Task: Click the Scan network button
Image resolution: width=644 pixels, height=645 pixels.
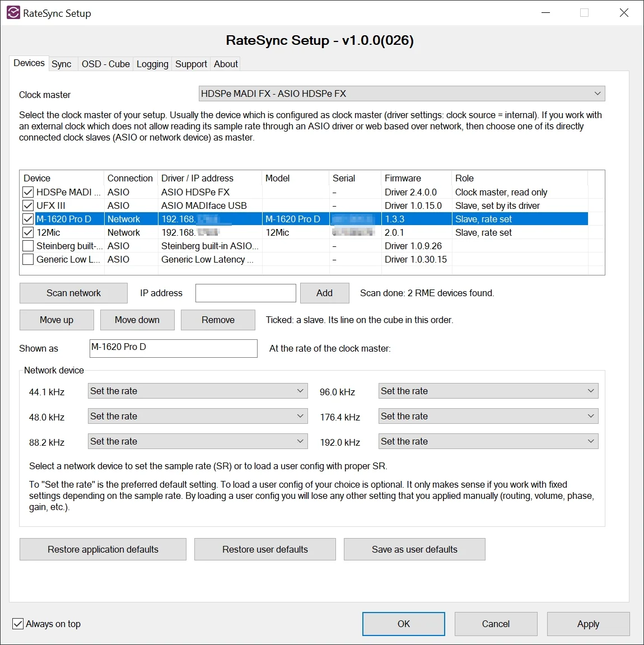Action: tap(73, 293)
